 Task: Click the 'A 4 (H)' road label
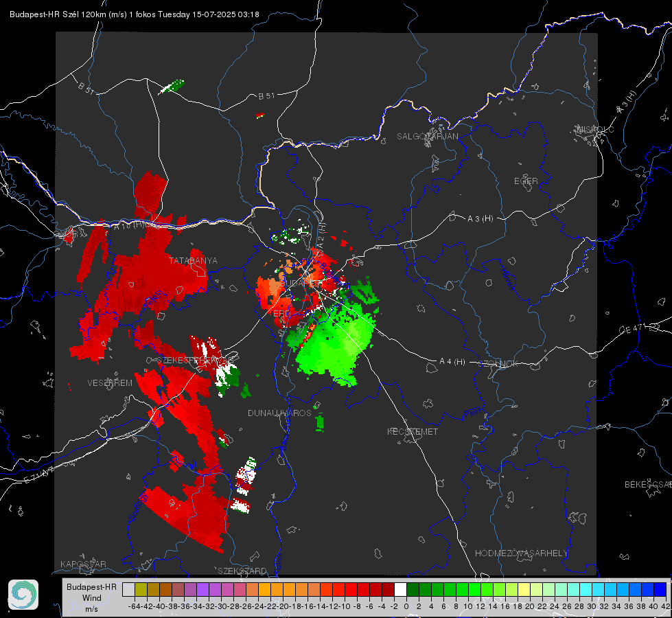click(x=452, y=362)
